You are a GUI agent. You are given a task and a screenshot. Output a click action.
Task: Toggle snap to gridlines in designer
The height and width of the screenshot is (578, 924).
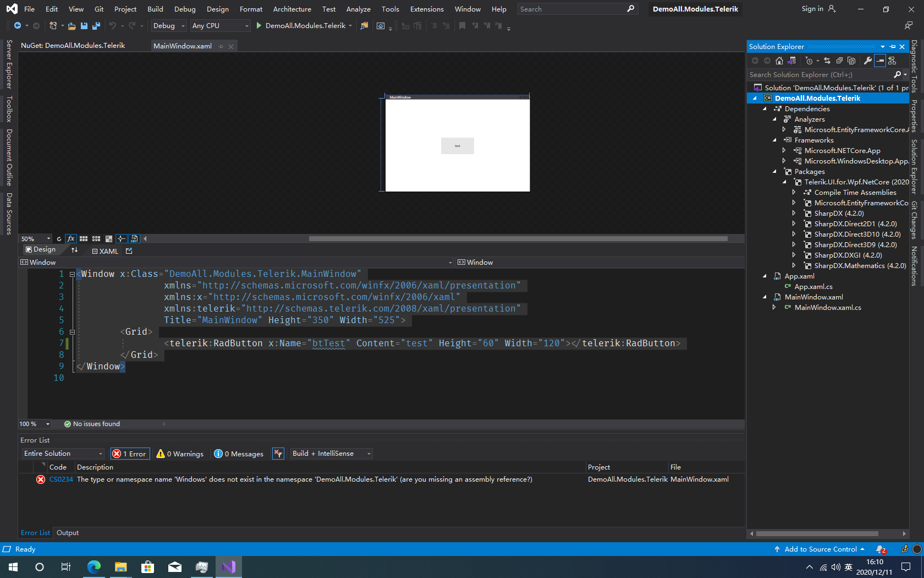[x=96, y=239]
